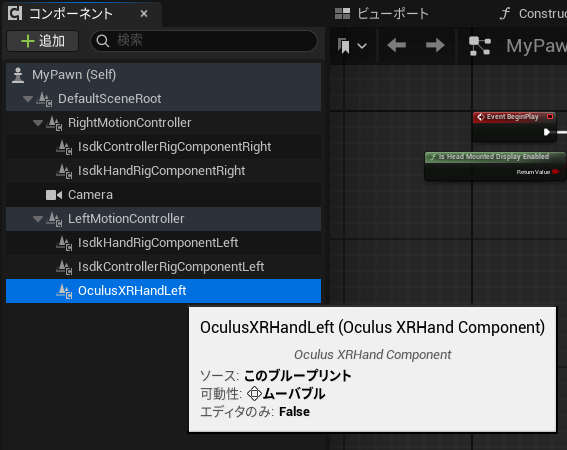Select the OculusXRHandLeft component

click(x=163, y=291)
